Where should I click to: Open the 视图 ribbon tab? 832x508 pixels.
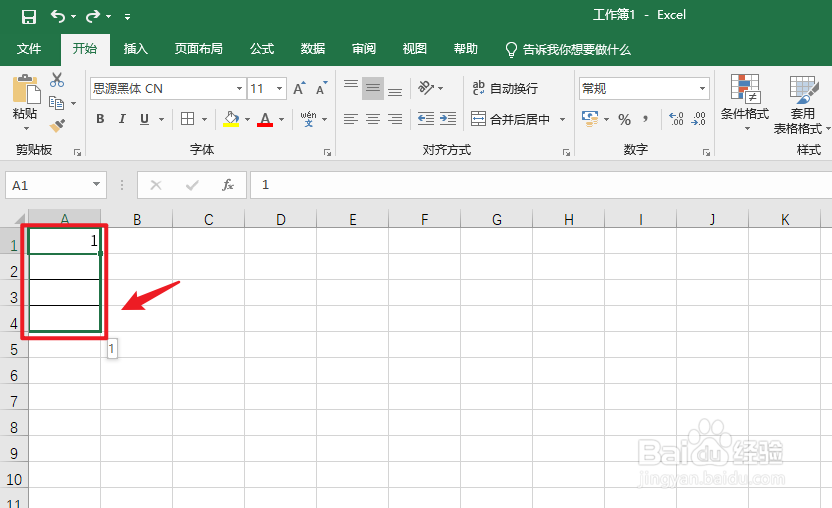(414, 49)
